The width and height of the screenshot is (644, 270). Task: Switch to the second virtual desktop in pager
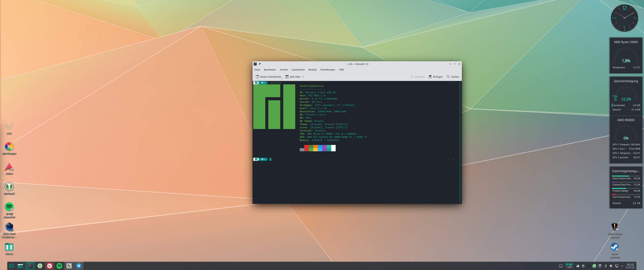569,267
